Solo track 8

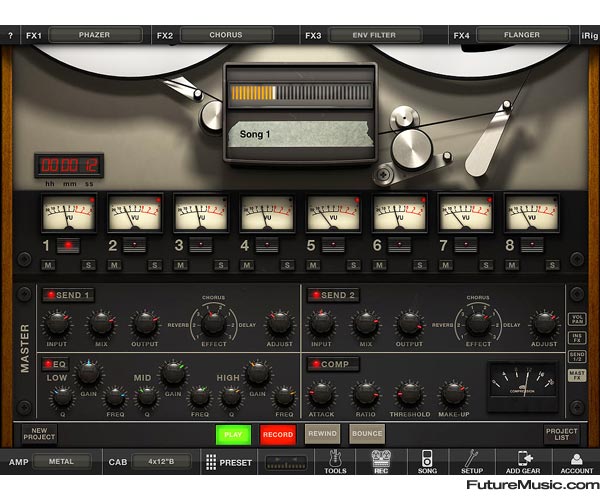552,265
